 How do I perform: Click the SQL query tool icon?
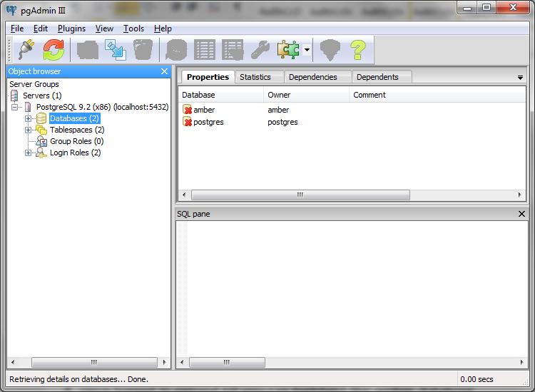pyautogui.click(x=177, y=50)
